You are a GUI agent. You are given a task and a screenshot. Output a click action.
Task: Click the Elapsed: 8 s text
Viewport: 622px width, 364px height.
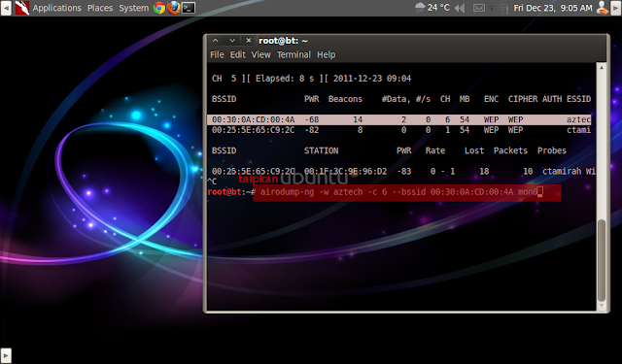[x=285, y=79]
